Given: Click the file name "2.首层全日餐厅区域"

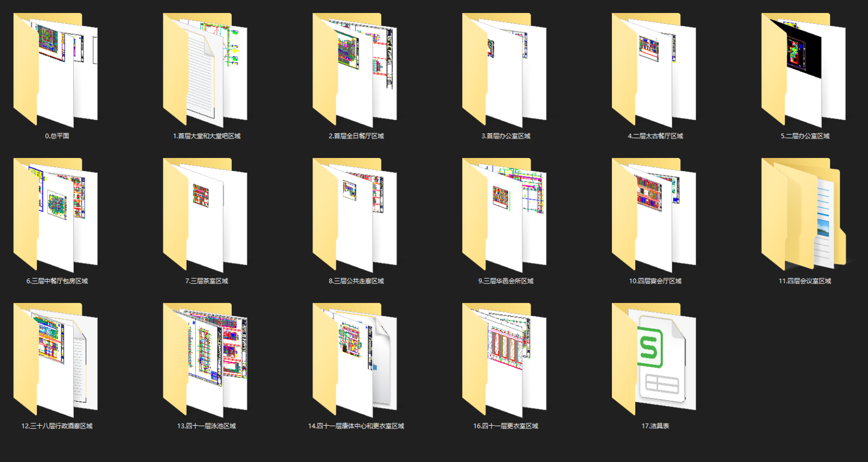Looking at the screenshot, I should pyautogui.click(x=356, y=136).
